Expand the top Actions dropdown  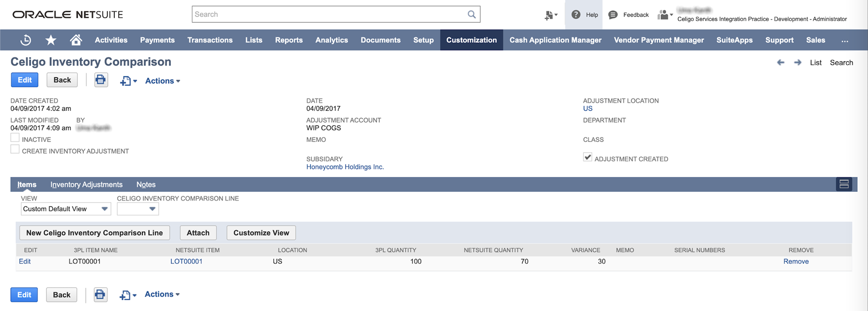[x=162, y=81]
